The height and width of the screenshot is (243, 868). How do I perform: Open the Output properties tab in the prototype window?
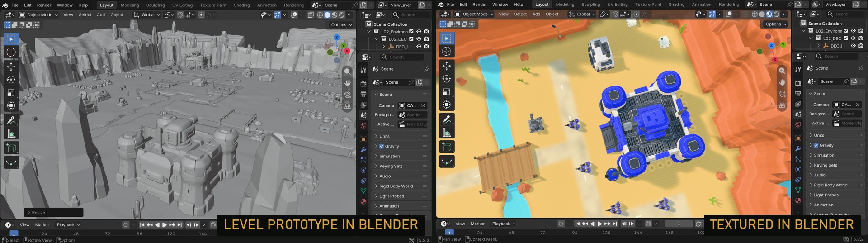[363, 94]
